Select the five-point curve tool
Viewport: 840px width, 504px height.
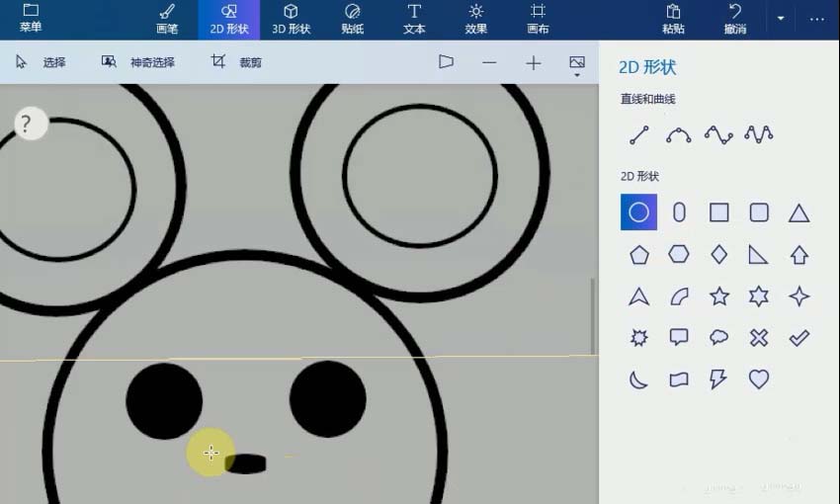pyautogui.click(x=759, y=135)
